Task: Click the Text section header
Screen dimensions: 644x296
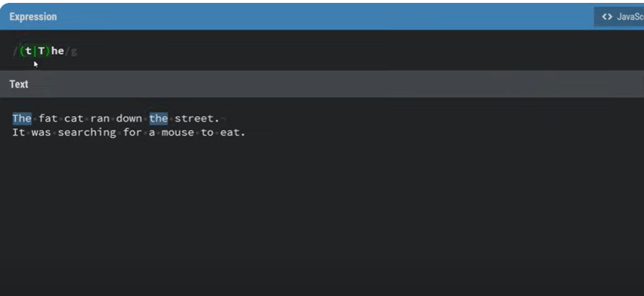Action: (x=19, y=84)
